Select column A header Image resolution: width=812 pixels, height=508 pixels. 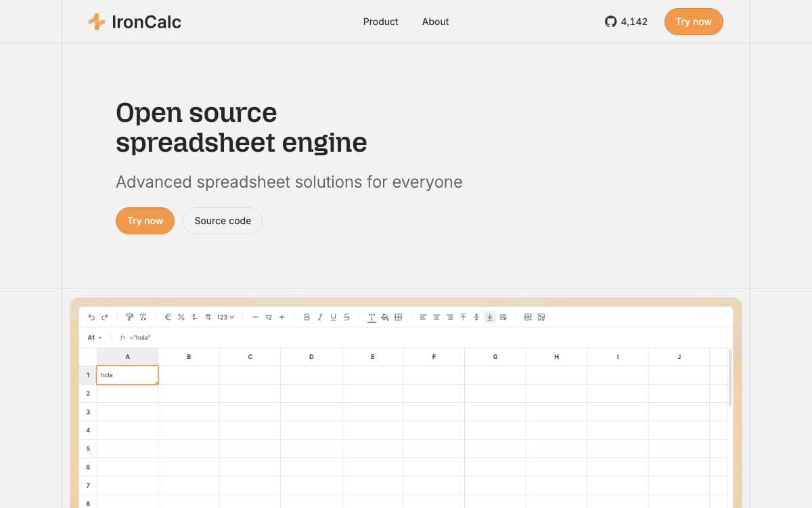128,357
